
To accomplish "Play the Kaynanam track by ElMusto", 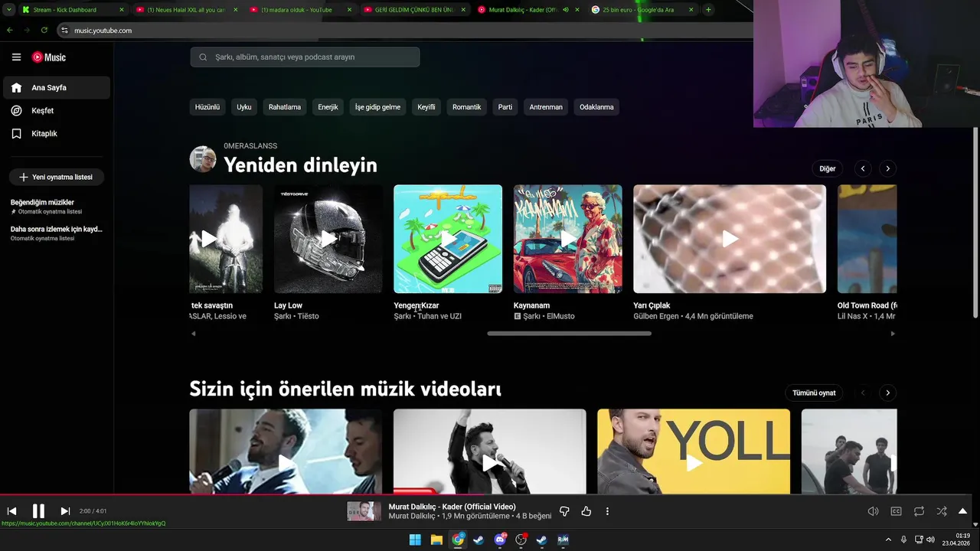I will click(568, 239).
